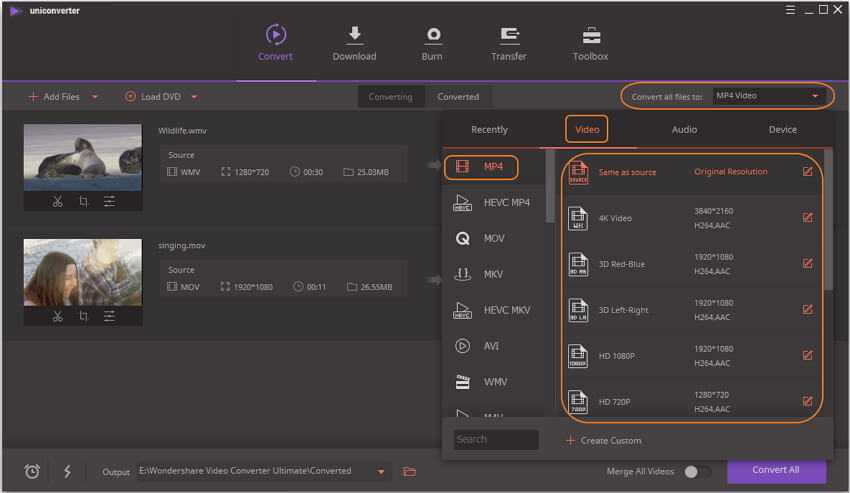This screenshot has height=493, width=850.
Task: Go to the Transfer section
Action: coord(509,36)
